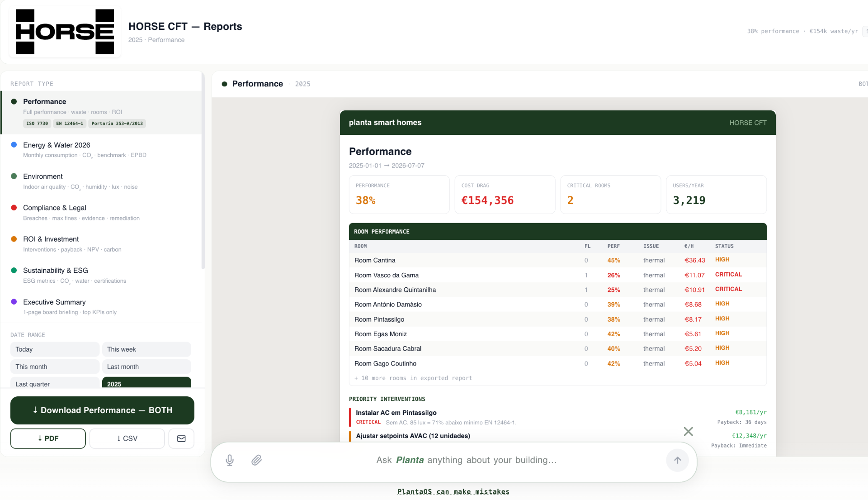
Task: Set date range to This week
Action: pos(146,349)
